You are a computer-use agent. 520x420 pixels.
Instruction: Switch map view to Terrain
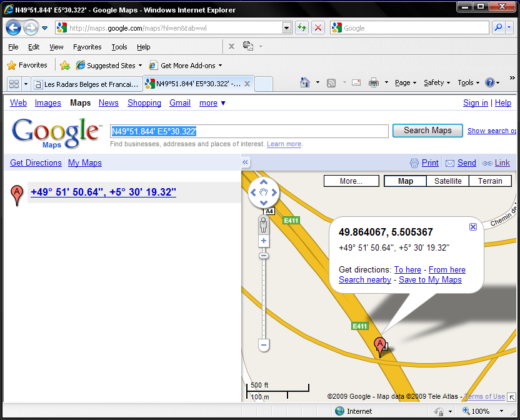click(490, 181)
